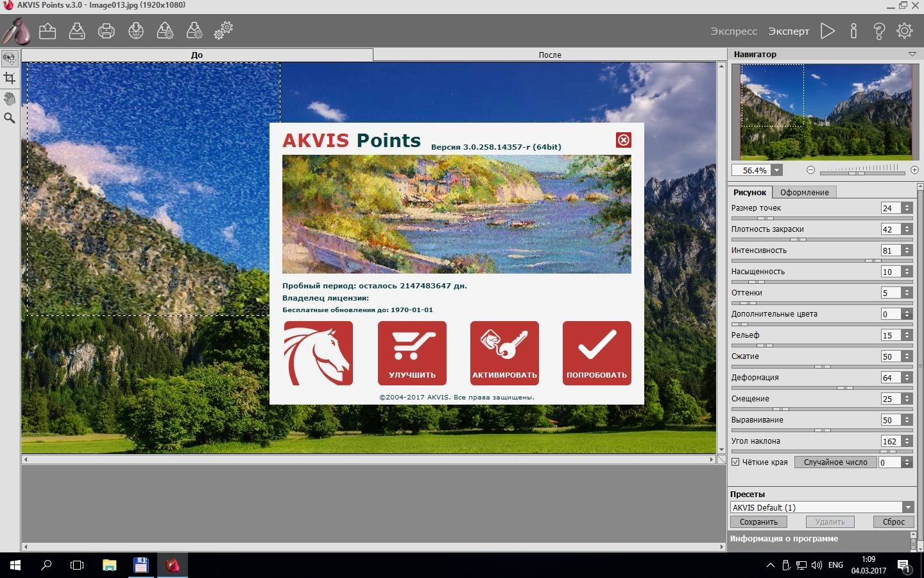The height and width of the screenshot is (578, 924).
Task: Click the ENG language indicator
Action: click(835, 565)
